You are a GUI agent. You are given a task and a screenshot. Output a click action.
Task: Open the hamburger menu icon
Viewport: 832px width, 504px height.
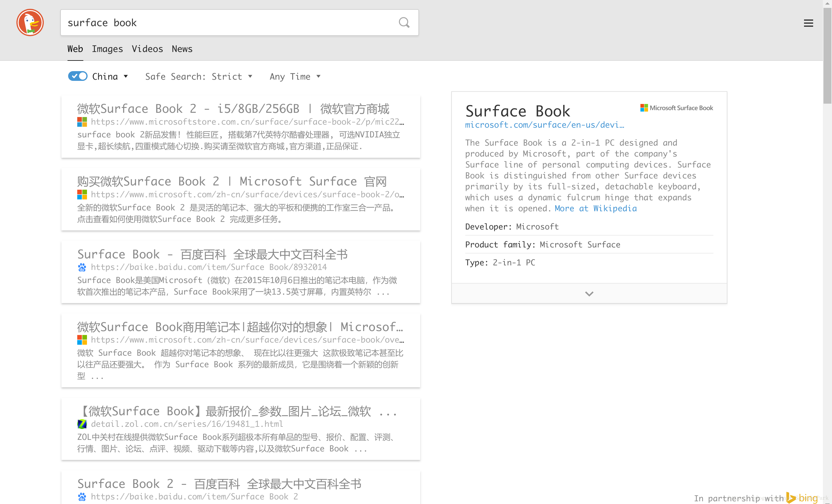pyautogui.click(x=808, y=23)
